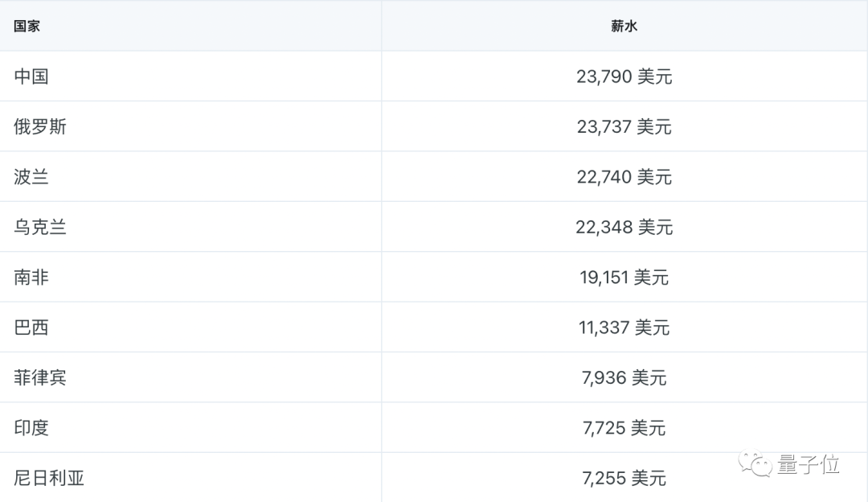Select the 印度 country cell

coord(31,428)
